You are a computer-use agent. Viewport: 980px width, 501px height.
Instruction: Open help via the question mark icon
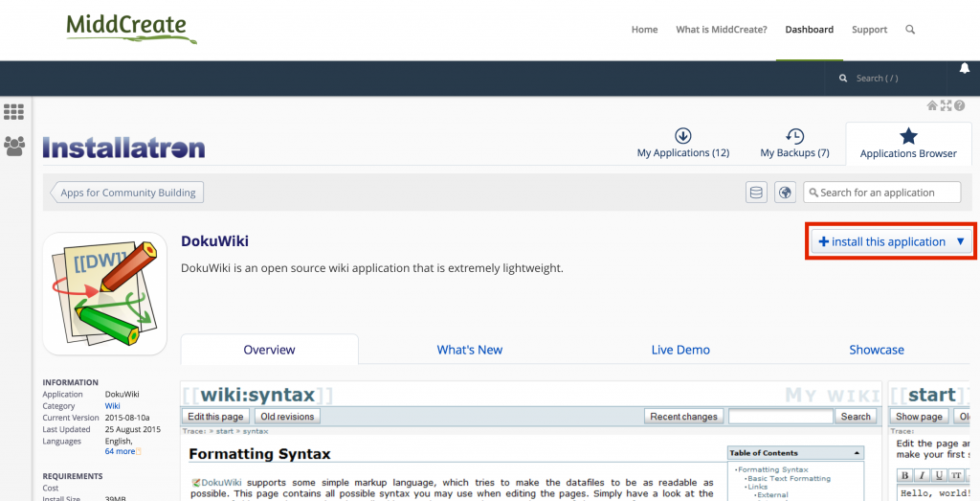(959, 105)
